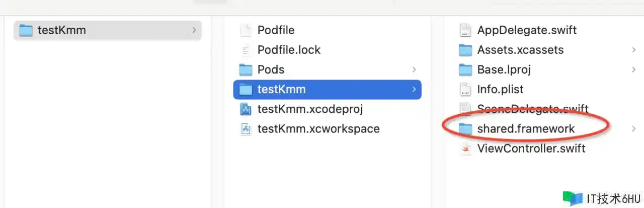Select the highlighted testKmm folder row
Viewport: 644px width, 208px height.
pyautogui.click(x=328, y=89)
